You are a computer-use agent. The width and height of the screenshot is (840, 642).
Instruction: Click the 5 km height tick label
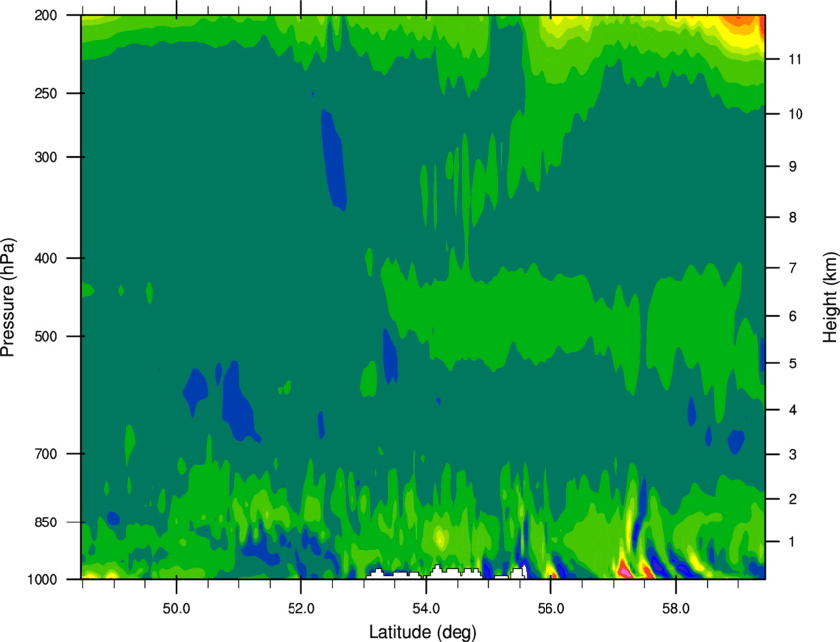point(793,363)
